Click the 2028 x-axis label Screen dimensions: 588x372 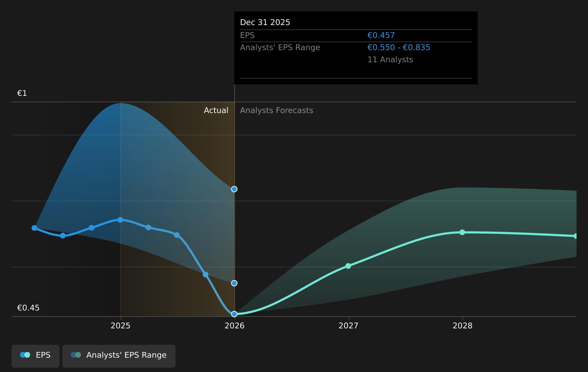462,326
